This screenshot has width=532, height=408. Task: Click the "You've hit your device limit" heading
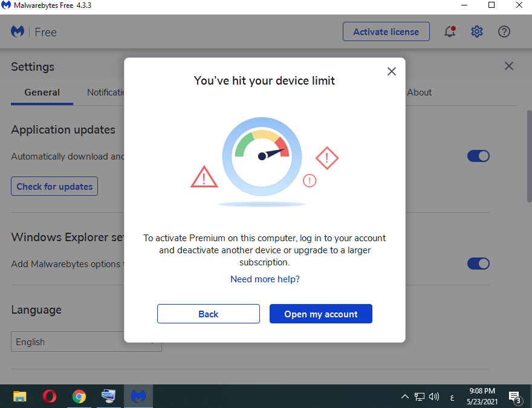click(x=264, y=81)
